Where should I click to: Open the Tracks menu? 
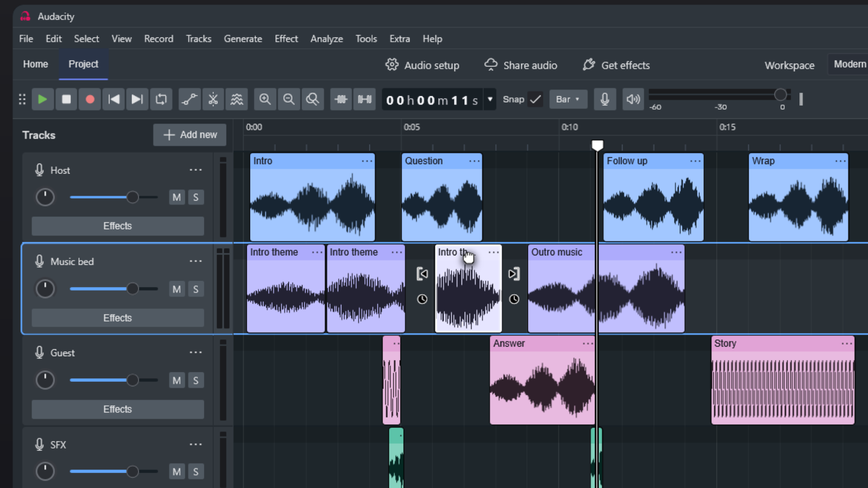pyautogui.click(x=198, y=39)
